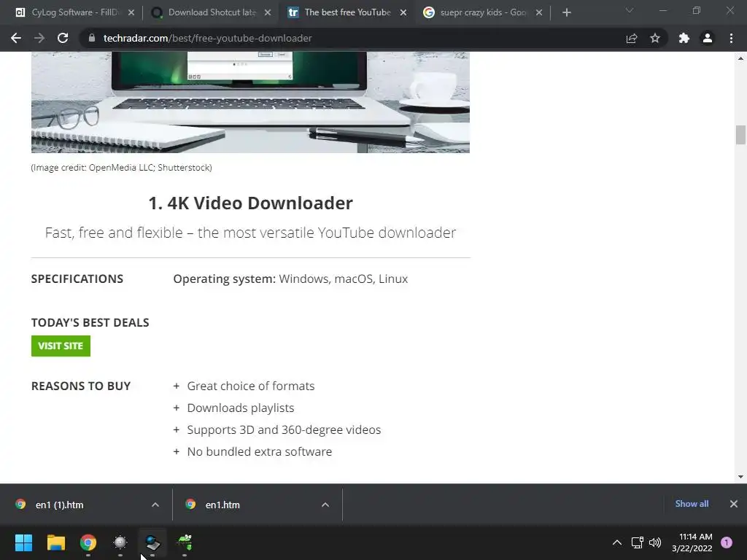This screenshot has height=560, width=747.
Task: Click the green turtle-like taskbar app icon
Action: click(185, 542)
